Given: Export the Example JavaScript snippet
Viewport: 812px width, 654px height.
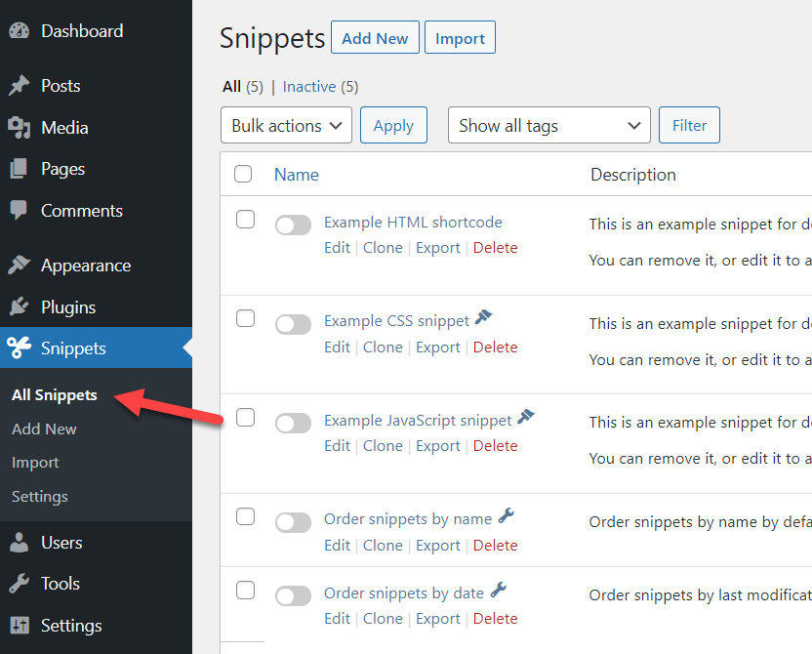Looking at the screenshot, I should pyautogui.click(x=437, y=446).
